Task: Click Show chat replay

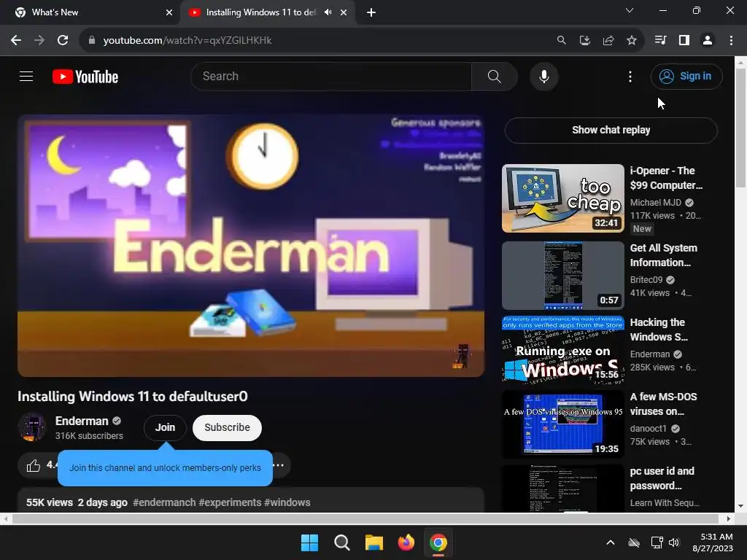Action: click(611, 130)
